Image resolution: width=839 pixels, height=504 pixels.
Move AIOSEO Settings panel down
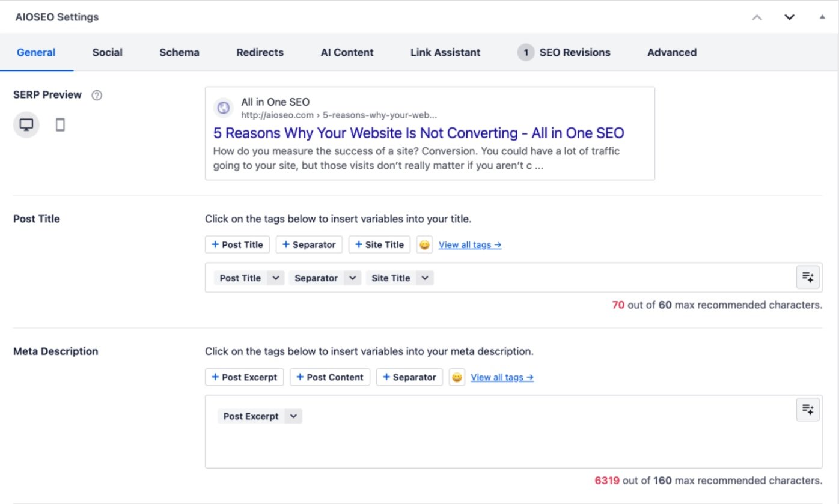(790, 17)
